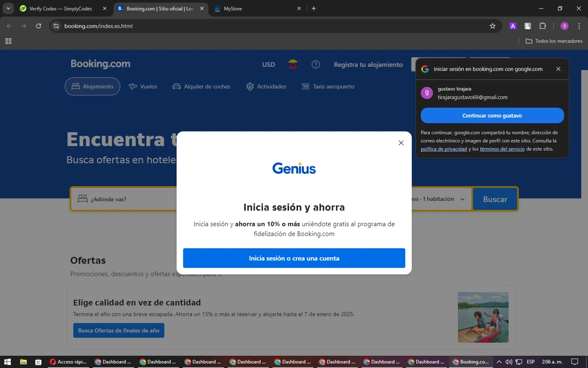Viewport: 588px width, 368px height.
Task: Open the Taxis aeropuerto tab
Action: point(328,86)
